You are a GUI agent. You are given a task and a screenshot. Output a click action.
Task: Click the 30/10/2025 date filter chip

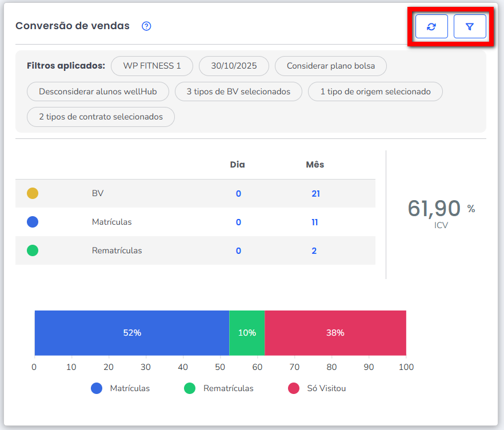tap(234, 66)
